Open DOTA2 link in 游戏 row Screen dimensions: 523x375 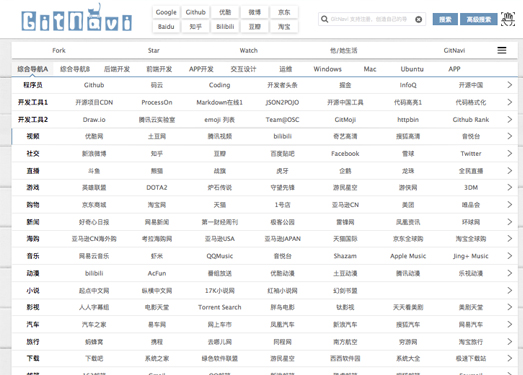tap(157, 188)
